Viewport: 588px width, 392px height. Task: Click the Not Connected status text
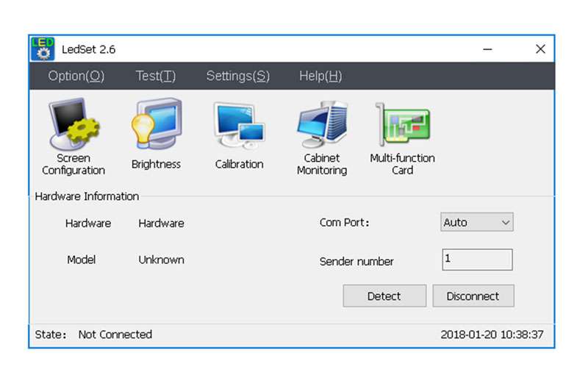tap(115, 334)
